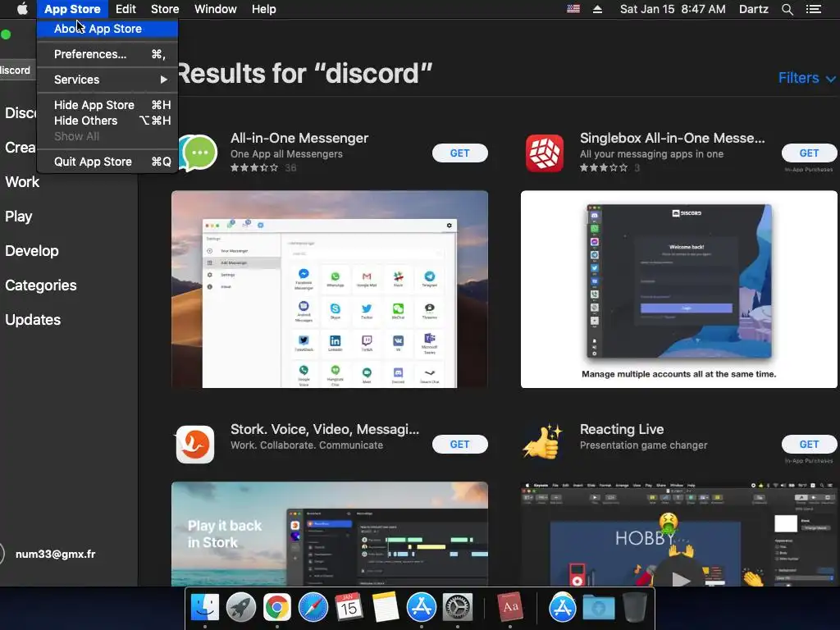Click the App Store menu title
This screenshot has width=840, height=630.
pos(72,9)
